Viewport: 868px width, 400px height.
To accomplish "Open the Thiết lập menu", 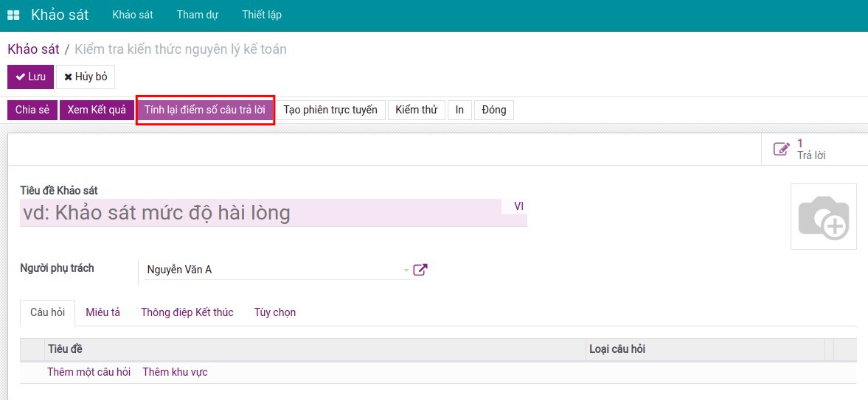I will coord(261,15).
